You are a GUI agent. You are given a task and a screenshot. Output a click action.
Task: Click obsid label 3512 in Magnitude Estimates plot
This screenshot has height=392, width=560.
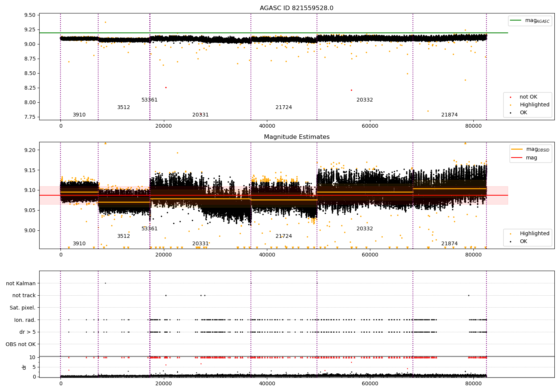coord(124,236)
